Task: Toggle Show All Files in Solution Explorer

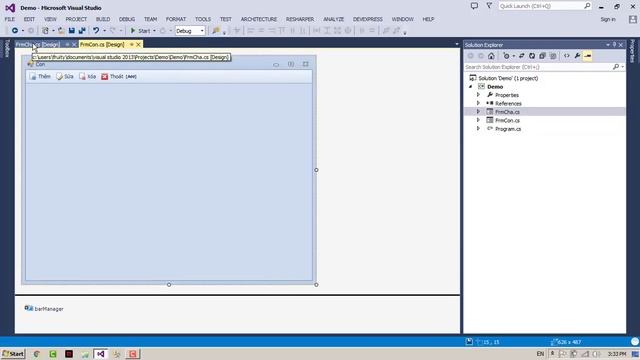Action: point(553,56)
